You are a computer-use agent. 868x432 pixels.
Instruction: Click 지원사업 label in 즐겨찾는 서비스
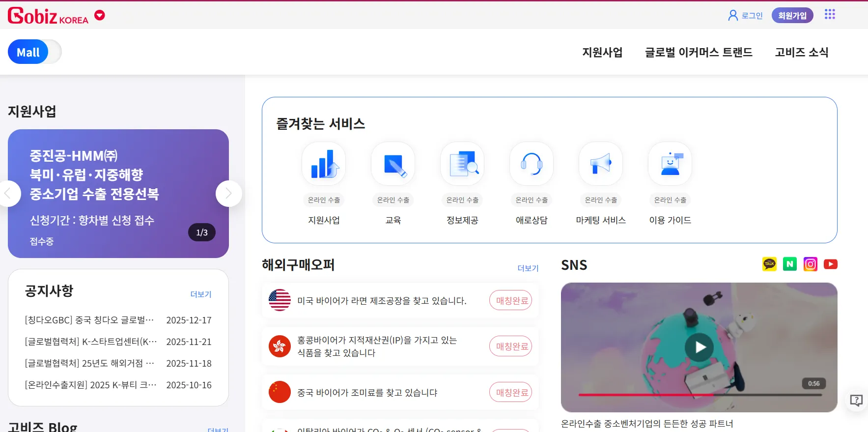[324, 220]
